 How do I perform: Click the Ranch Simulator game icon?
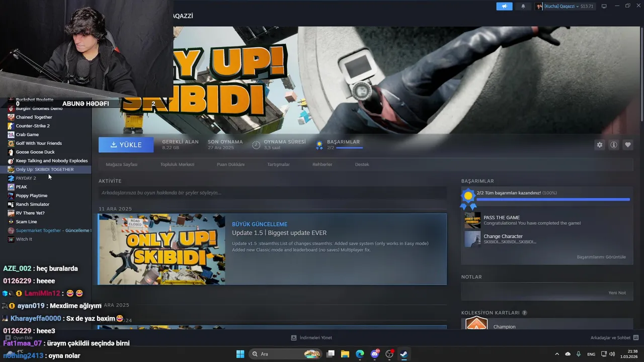pyautogui.click(x=11, y=204)
